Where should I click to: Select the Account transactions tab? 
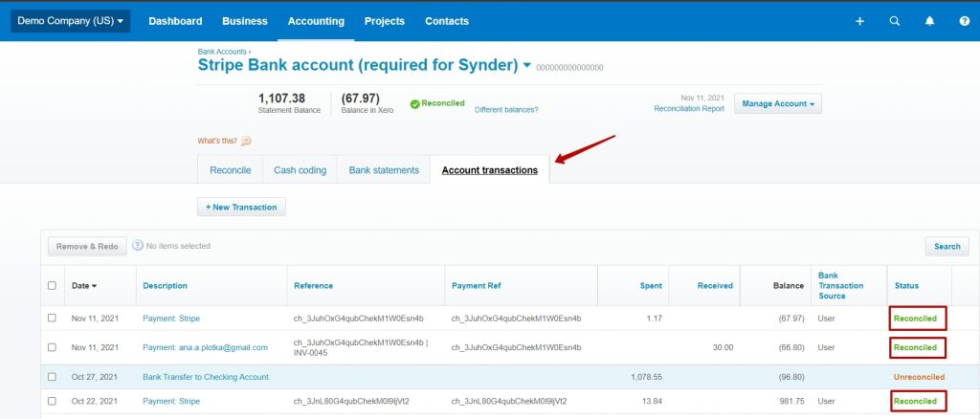point(489,170)
